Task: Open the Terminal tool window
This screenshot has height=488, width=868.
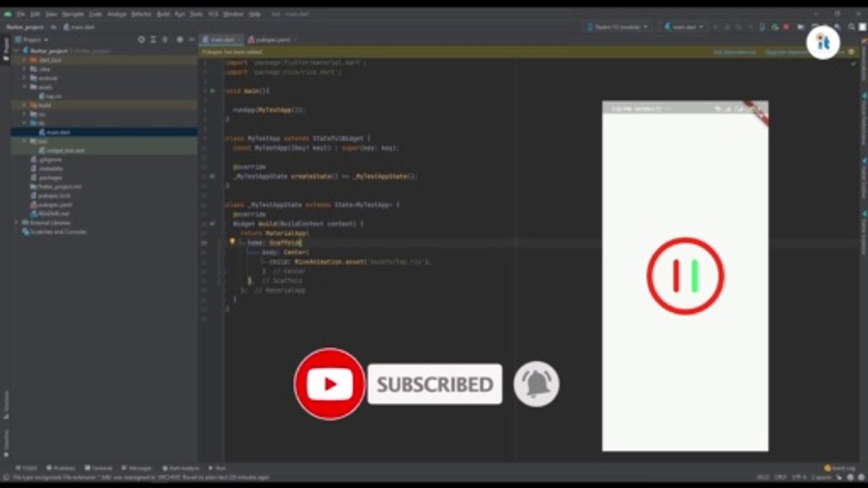Action: (x=99, y=468)
